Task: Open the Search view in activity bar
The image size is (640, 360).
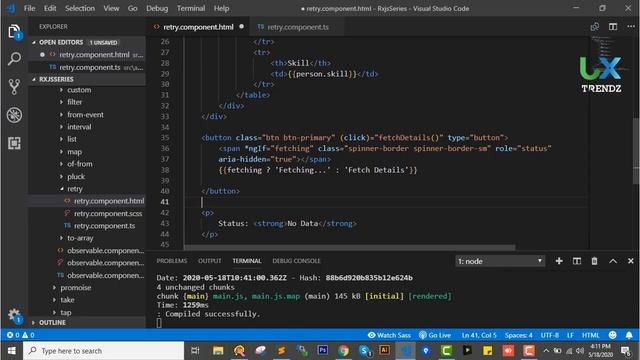Action: pyautogui.click(x=14, y=59)
